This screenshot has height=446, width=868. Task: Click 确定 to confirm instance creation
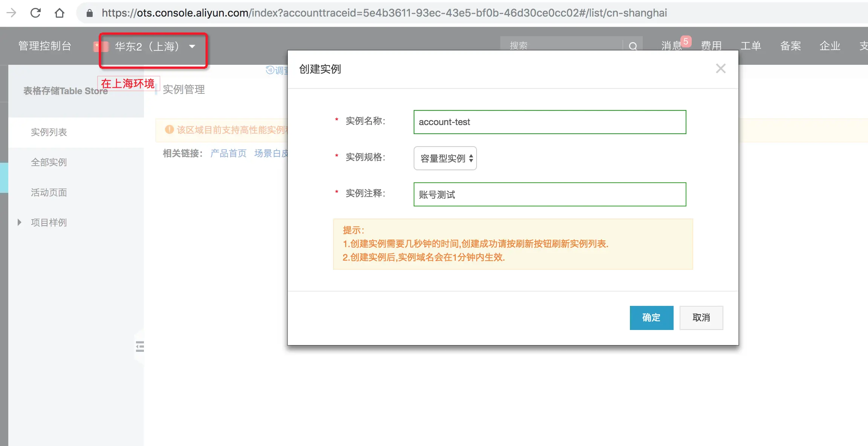pos(651,318)
